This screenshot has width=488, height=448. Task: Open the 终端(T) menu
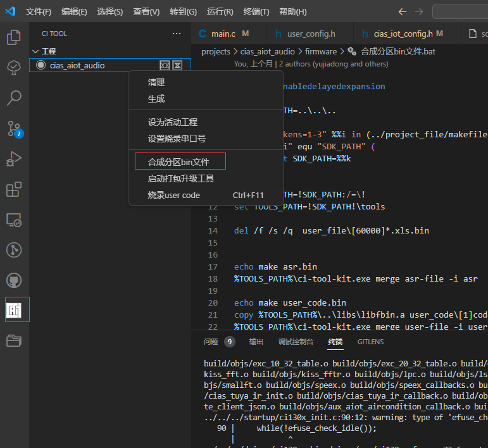click(x=256, y=12)
